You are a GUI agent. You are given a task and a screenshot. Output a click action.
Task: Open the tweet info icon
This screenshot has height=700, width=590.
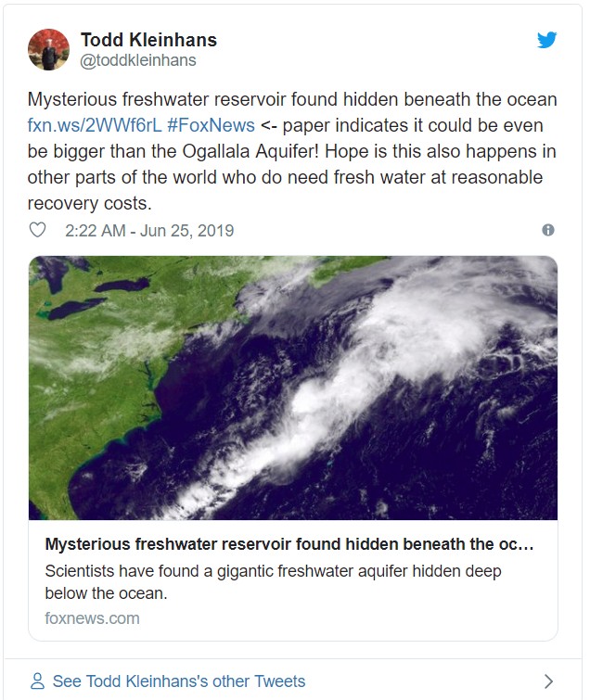click(548, 230)
